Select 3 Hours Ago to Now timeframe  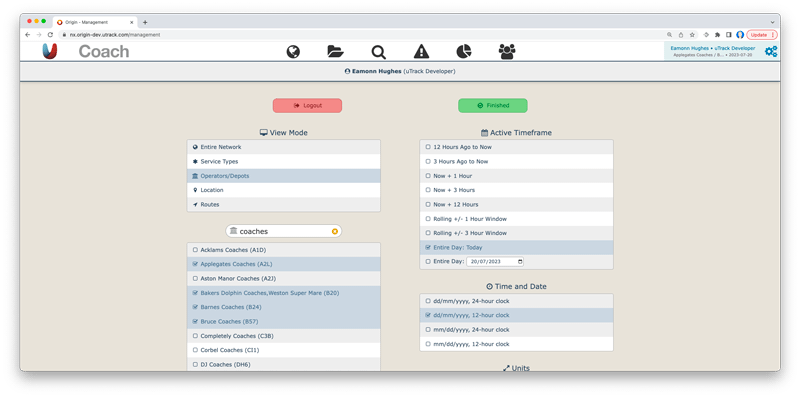point(516,161)
